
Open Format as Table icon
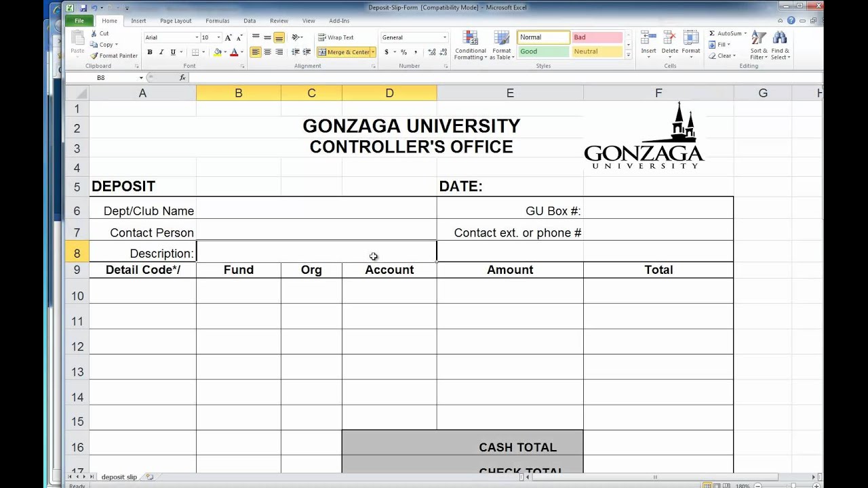tap(502, 39)
